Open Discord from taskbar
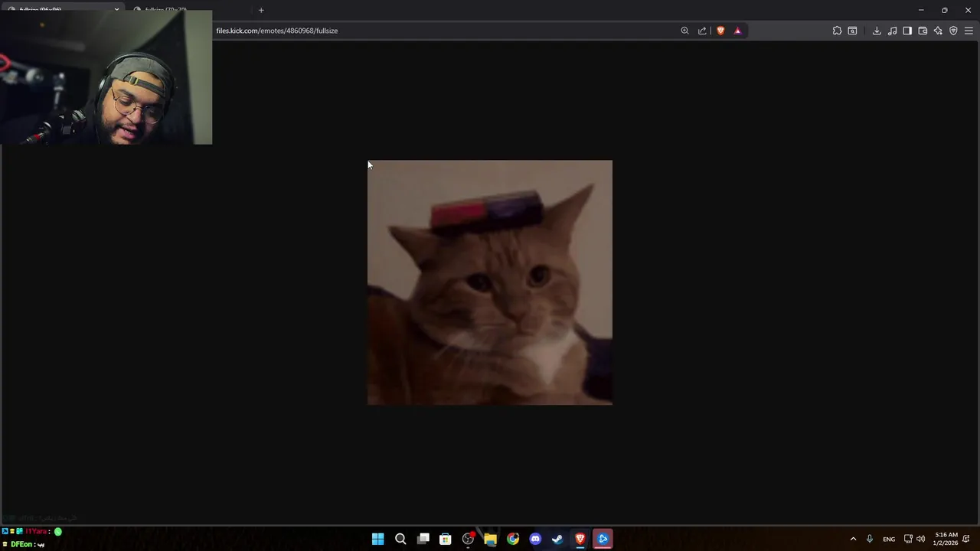This screenshot has width=980, height=551. (535, 539)
